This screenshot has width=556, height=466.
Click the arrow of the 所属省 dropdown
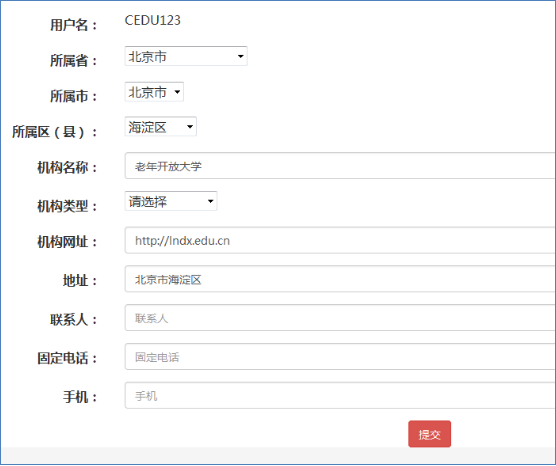pos(240,56)
